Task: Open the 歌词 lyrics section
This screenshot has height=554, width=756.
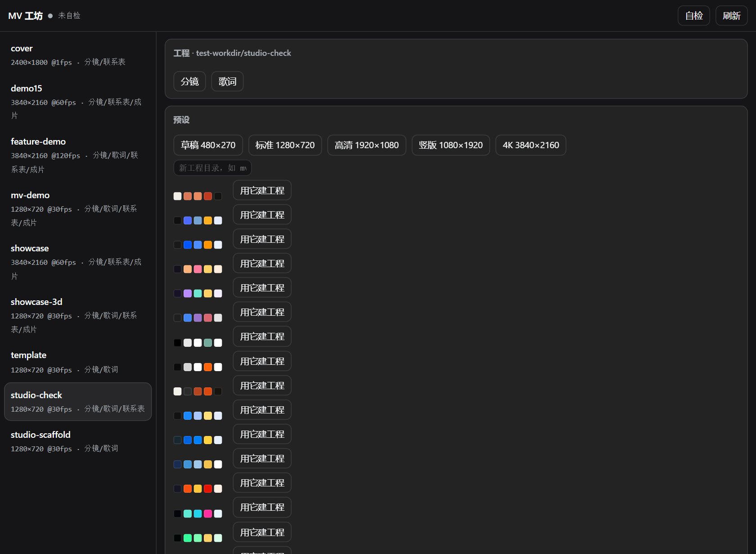Action: [x=227, y=82]
